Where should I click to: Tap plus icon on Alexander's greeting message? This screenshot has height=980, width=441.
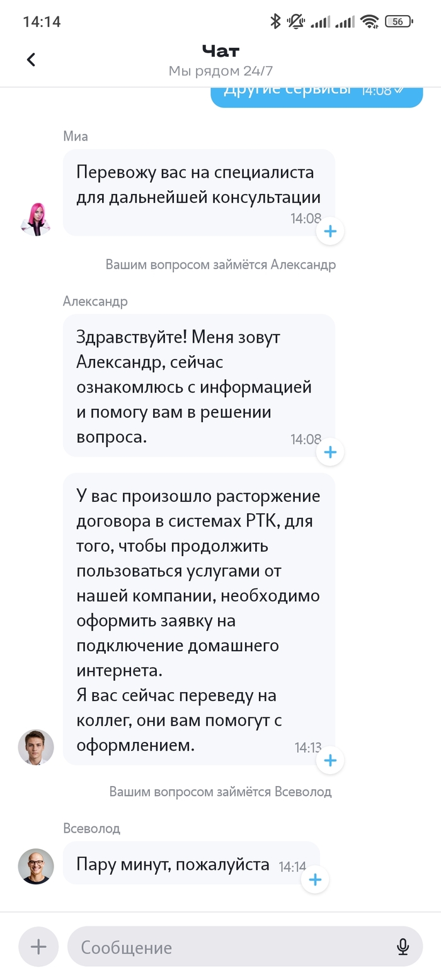pos(330,452)
